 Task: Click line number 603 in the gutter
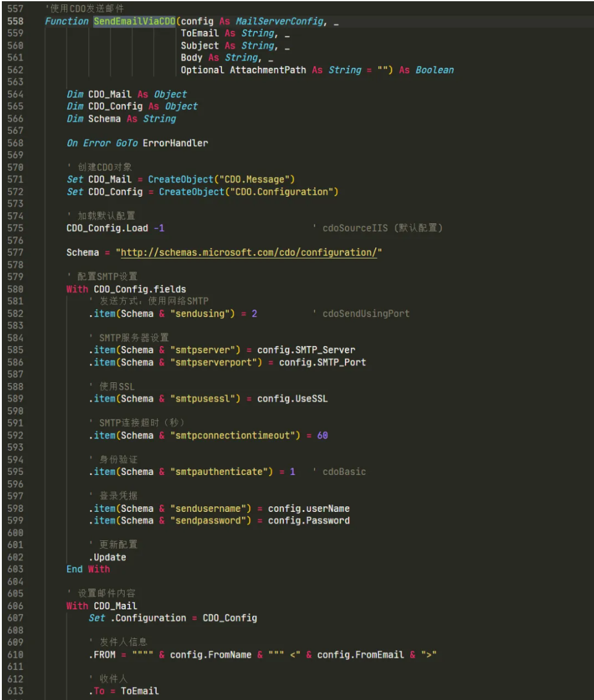(x=15, y=569)
